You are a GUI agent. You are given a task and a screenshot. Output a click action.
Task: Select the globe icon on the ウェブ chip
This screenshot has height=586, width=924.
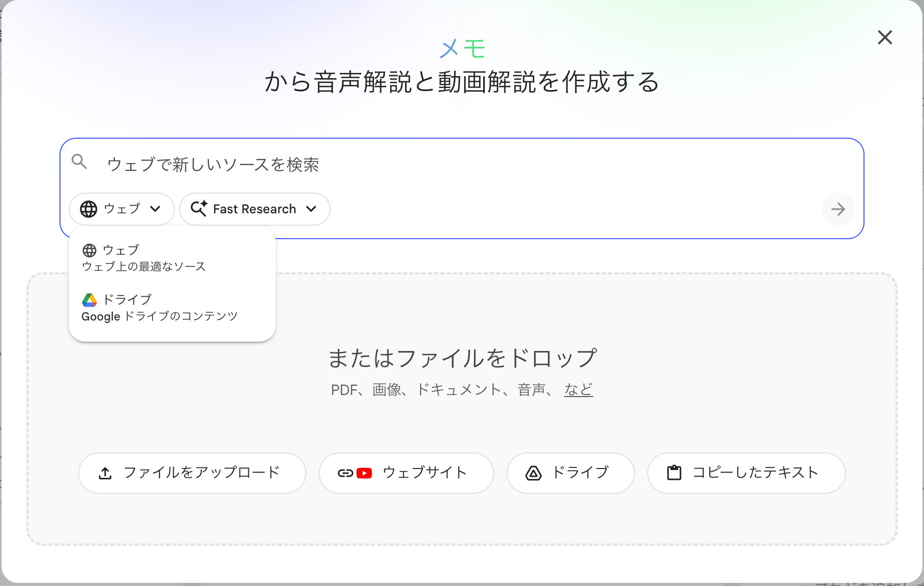88,209
